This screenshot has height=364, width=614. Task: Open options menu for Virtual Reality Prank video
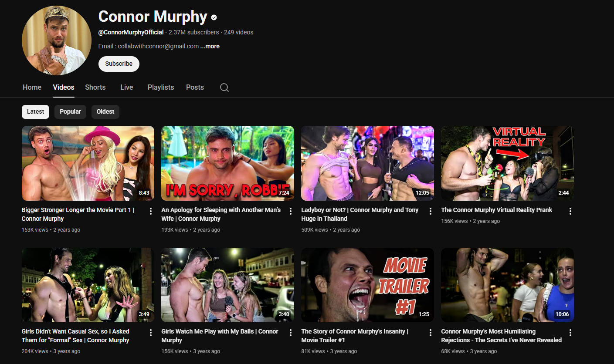click(570, 211)
